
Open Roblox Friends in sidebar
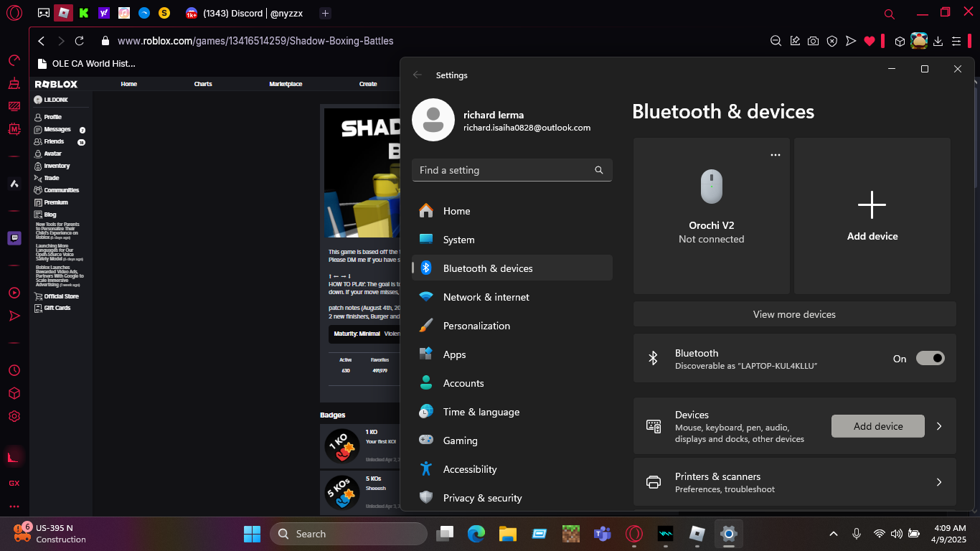54,142
